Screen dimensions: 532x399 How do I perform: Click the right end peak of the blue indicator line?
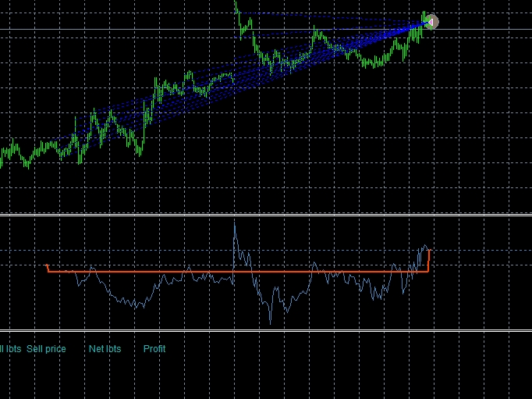425,247
